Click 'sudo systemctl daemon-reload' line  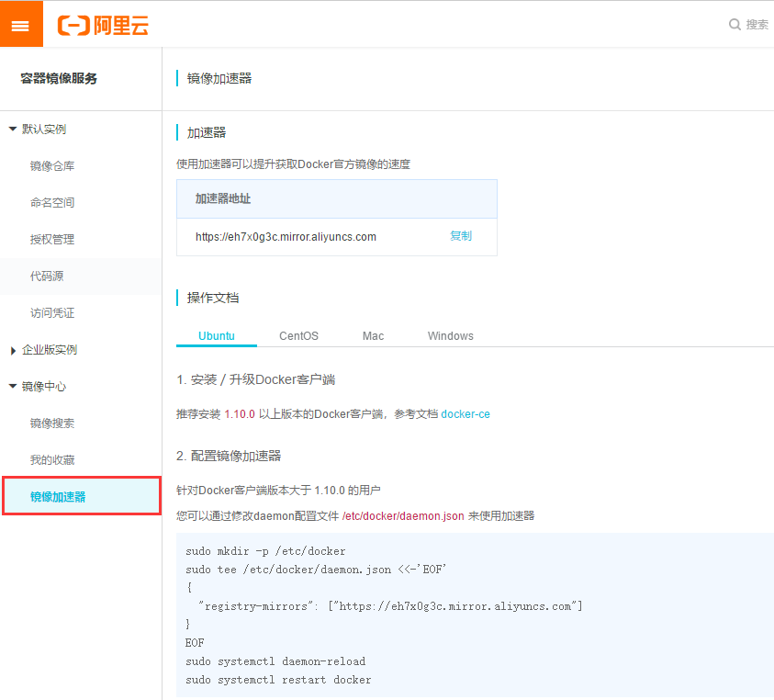coord(275,661)
